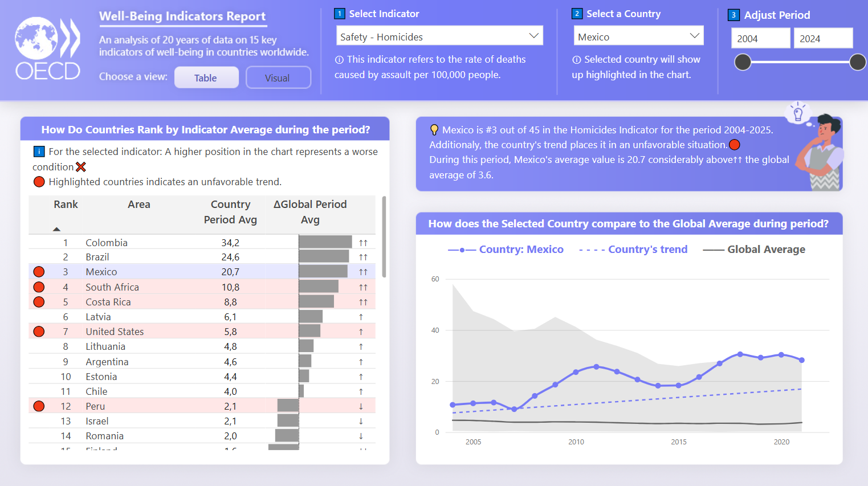Click the down arrow in Israel row
This screenshot has height=486, width=868.
(361, 421)
